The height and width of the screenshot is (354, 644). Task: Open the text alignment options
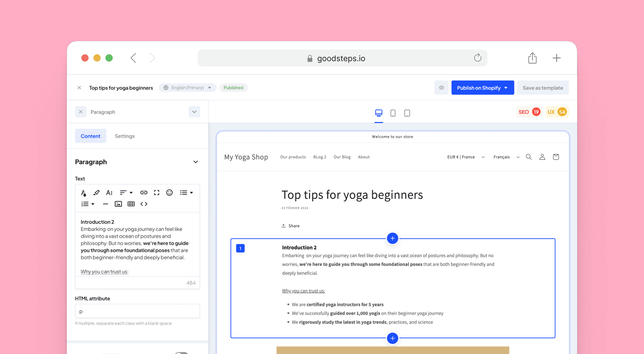point(126,193)
